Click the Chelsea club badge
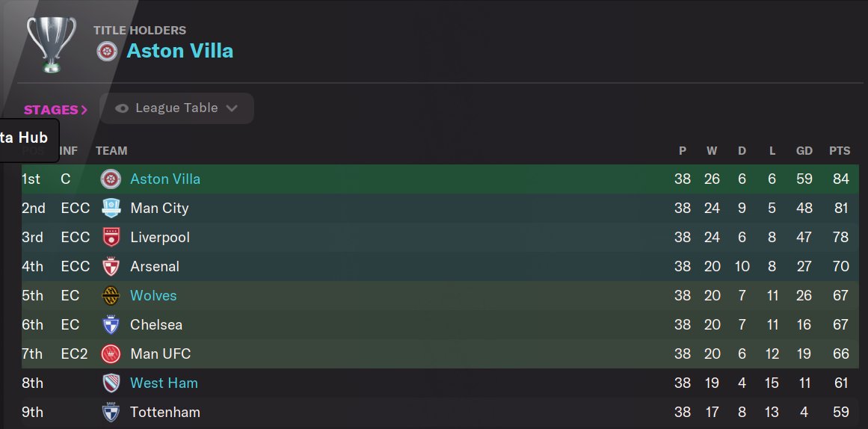The width and height of the screenshot is (868, 429). [111, 325]
